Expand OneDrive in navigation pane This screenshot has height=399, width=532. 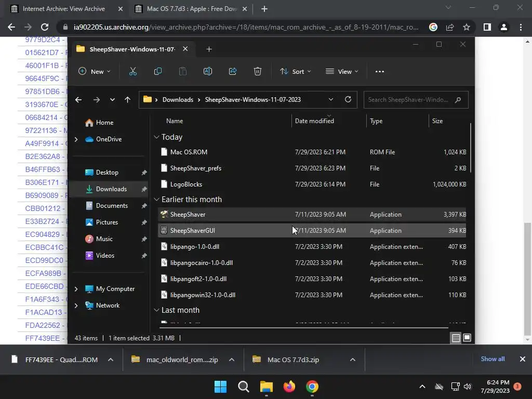coord(76,139)
